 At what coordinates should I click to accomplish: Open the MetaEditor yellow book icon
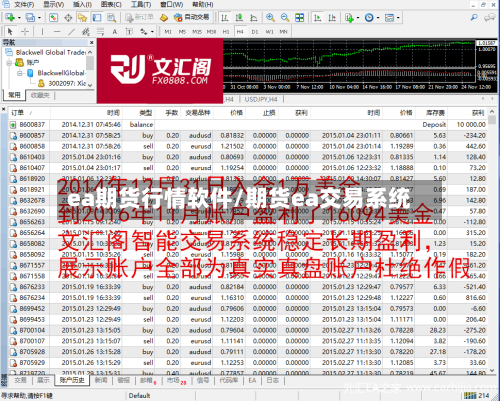[164, 17]
